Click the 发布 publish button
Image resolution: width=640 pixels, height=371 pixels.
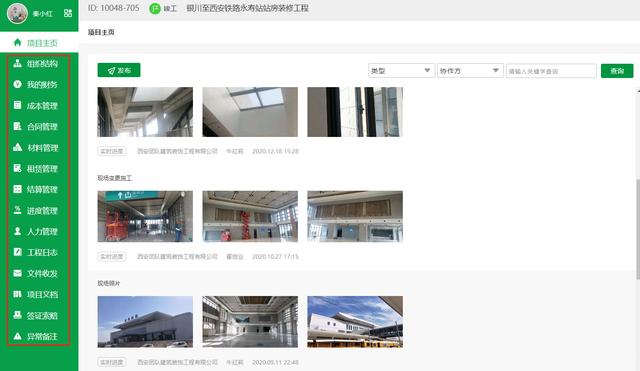click(119, 70)
